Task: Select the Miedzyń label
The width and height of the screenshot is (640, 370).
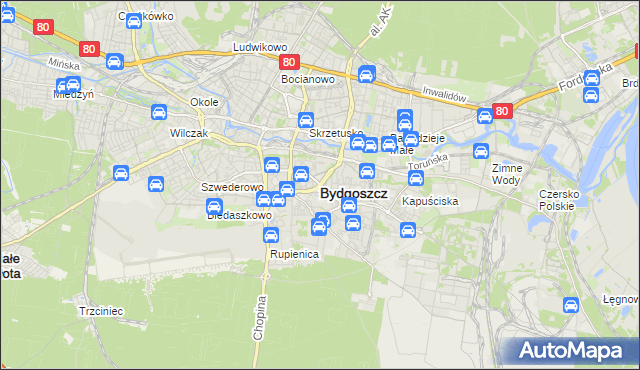Action: (x=73, y=94)
